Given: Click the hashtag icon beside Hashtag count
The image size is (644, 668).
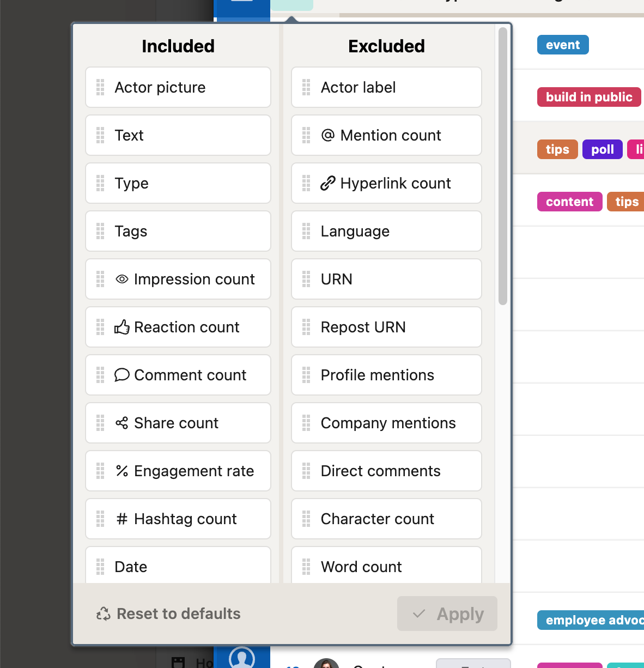Looking at the screenshot, I should (x=122, y=519).
